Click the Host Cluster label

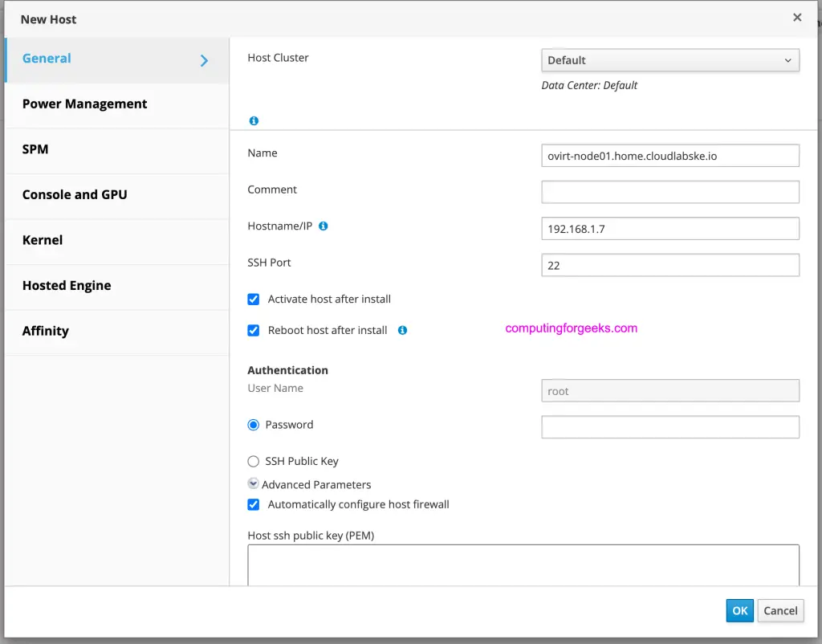278,58
